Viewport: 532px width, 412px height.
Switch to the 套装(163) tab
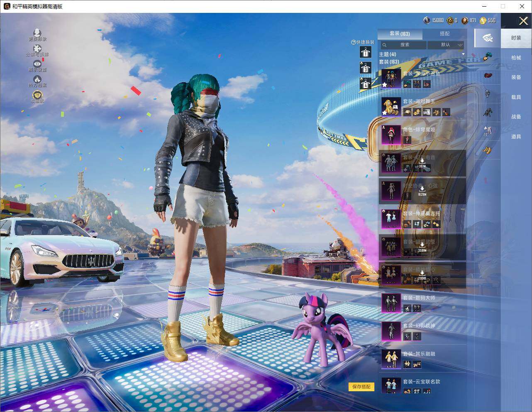400,34
